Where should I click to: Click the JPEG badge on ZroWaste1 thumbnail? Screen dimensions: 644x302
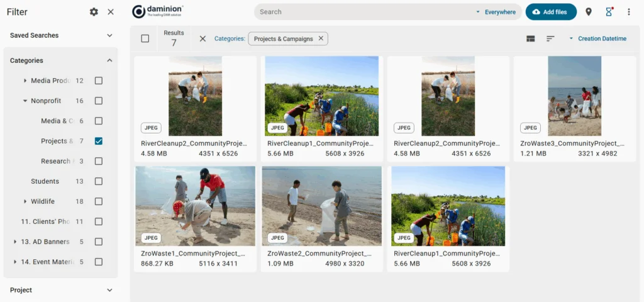click(151, 238)
